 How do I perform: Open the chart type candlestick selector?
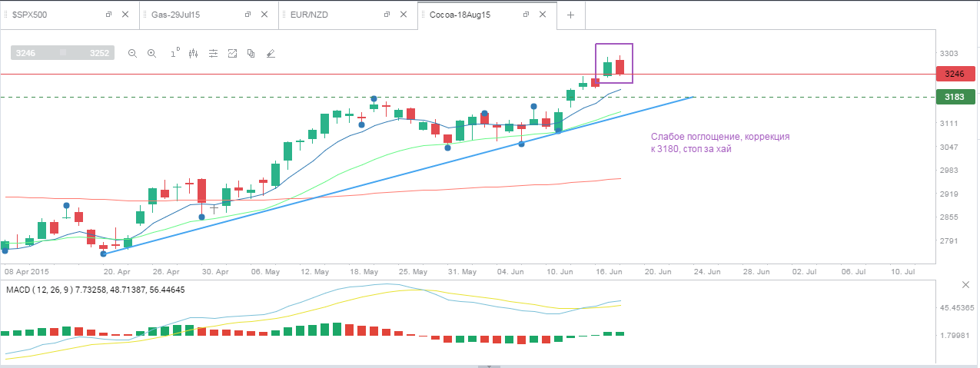(193, 54)
